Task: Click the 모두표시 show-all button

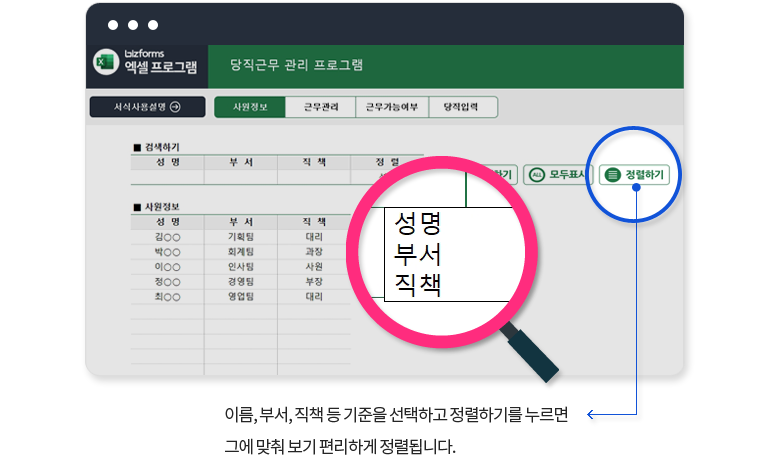Action: (558, 175)
